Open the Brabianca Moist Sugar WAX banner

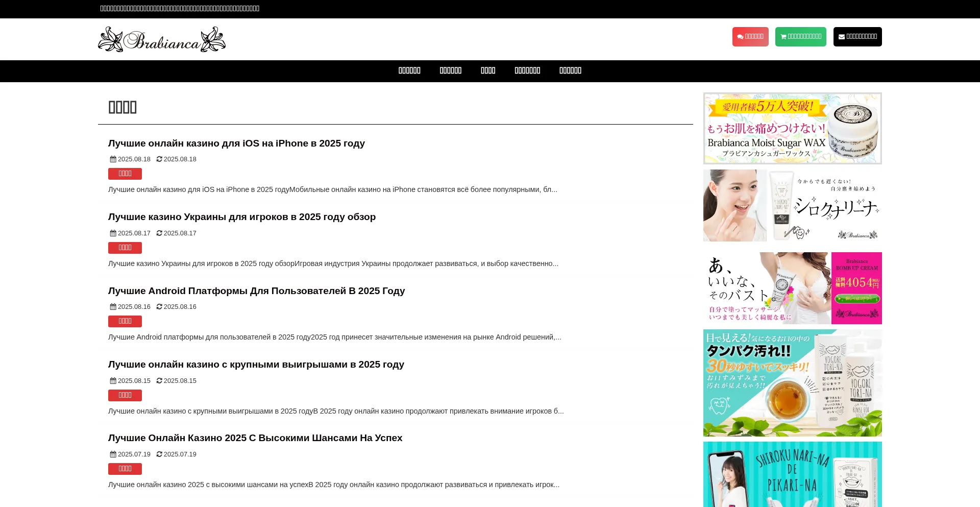tap(792, 129)
